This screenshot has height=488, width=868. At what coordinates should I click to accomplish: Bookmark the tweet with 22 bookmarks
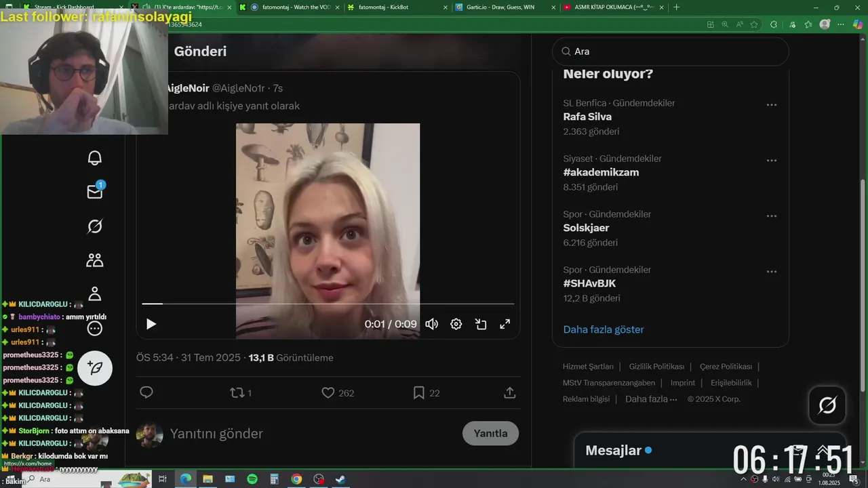[x=427, y=392]
